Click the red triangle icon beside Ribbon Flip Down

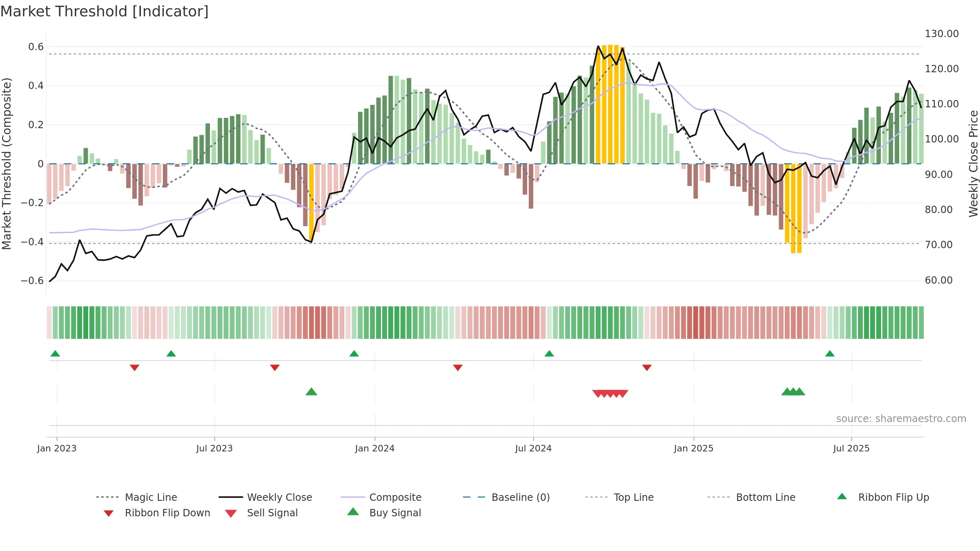click(x=109, y=513)
